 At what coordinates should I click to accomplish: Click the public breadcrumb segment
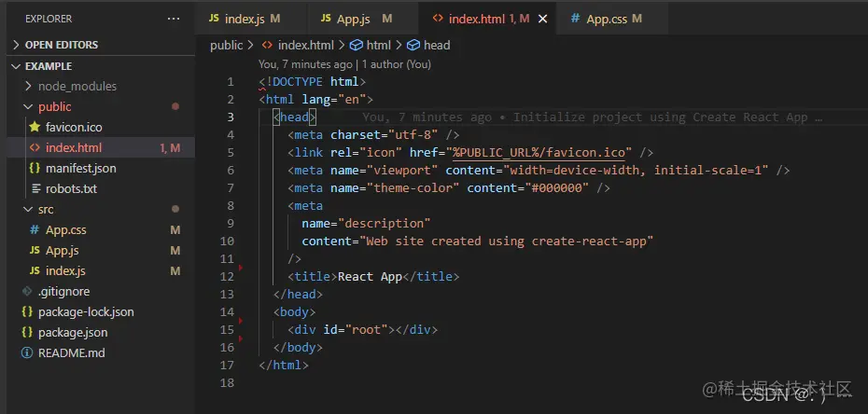[227, 46]
